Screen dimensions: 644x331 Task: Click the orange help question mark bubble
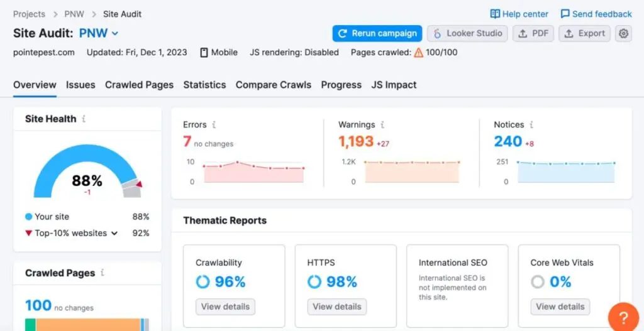623,318
